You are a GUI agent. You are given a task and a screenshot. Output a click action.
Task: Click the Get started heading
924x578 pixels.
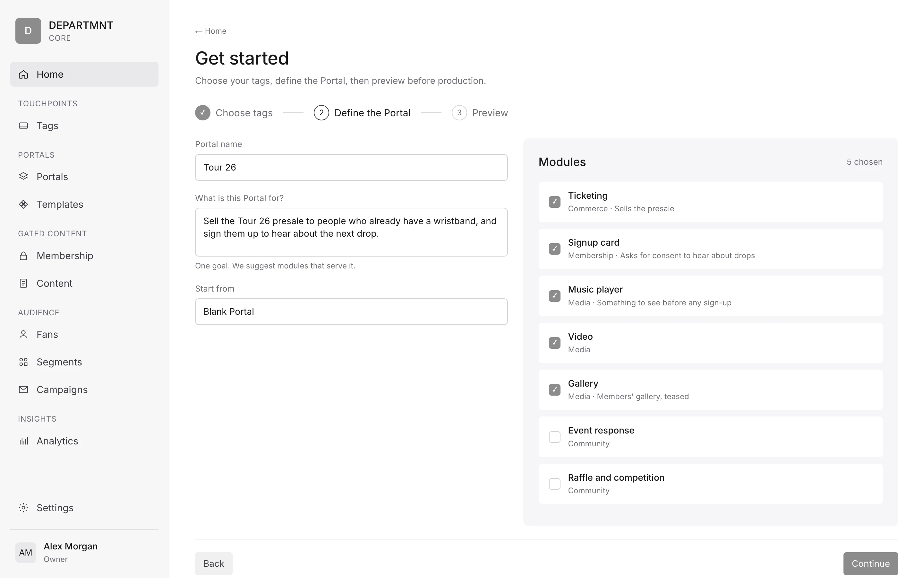pos(242,58)
